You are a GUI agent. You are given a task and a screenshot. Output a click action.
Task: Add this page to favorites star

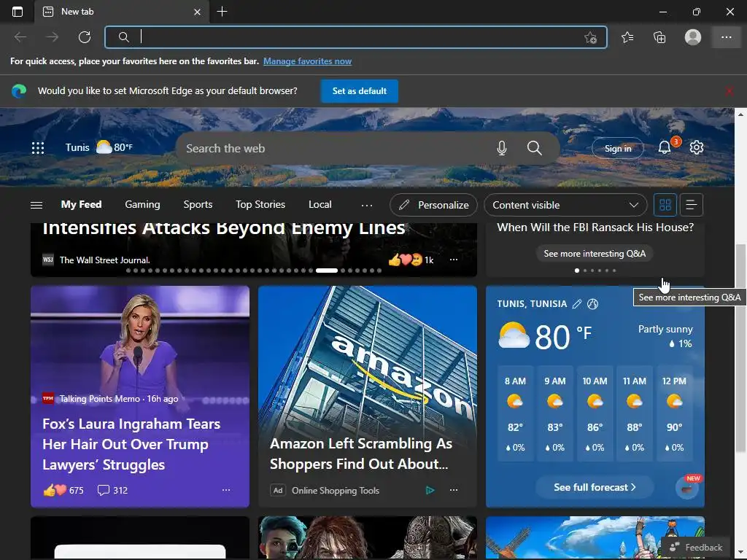[591, 38]
